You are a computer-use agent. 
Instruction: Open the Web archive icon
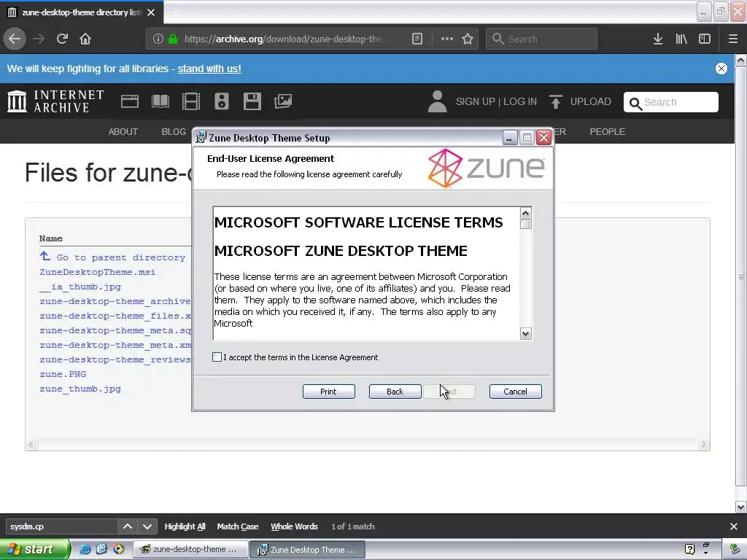click(130, 101)
